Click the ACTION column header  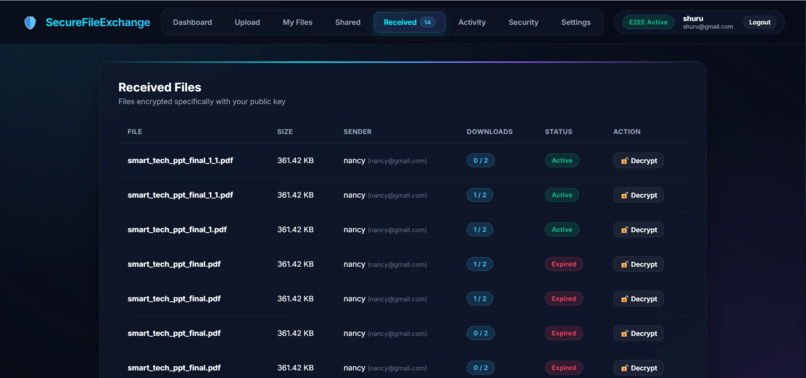click(627, 132)
